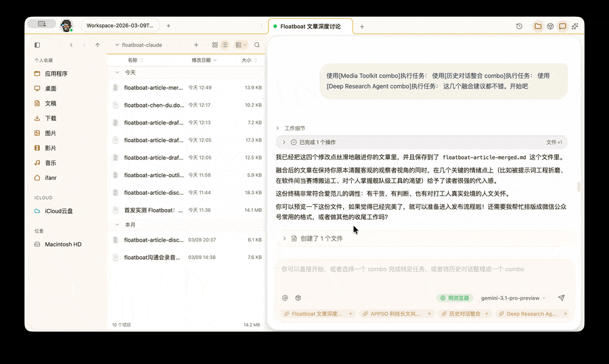Search files with the magnifier icon
The height and width of the screenshot is (364, 609).
pyautogui.click(x=257, y=45)
